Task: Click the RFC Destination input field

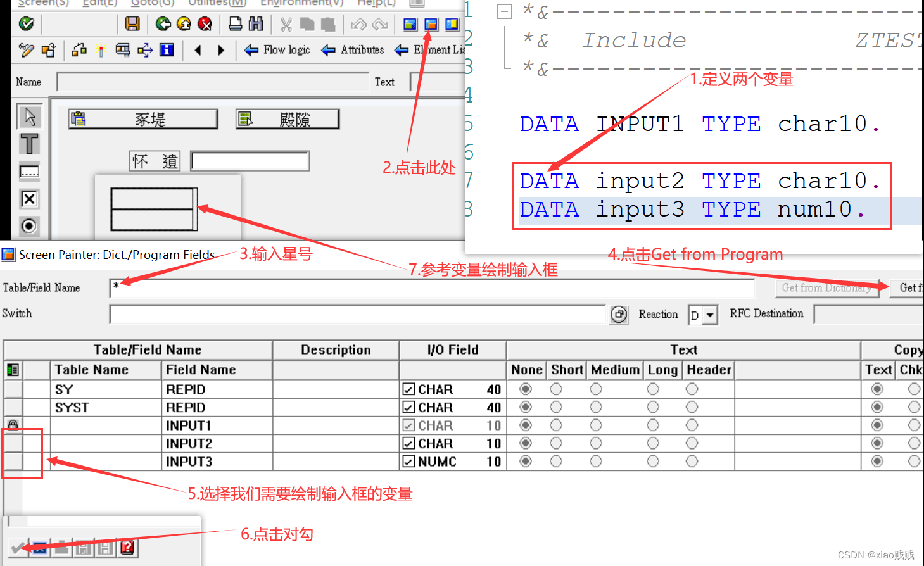Action: click(x=868, y=315)
